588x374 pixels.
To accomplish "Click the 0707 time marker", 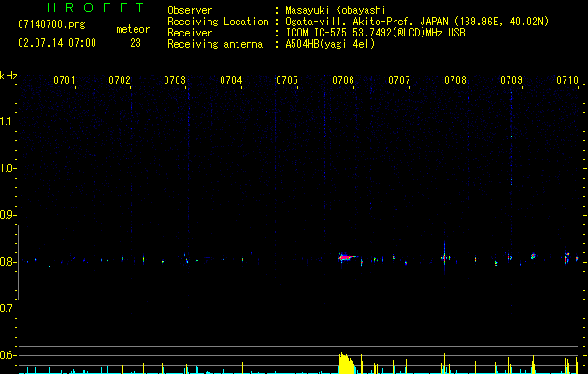I will tap(399, 80).
